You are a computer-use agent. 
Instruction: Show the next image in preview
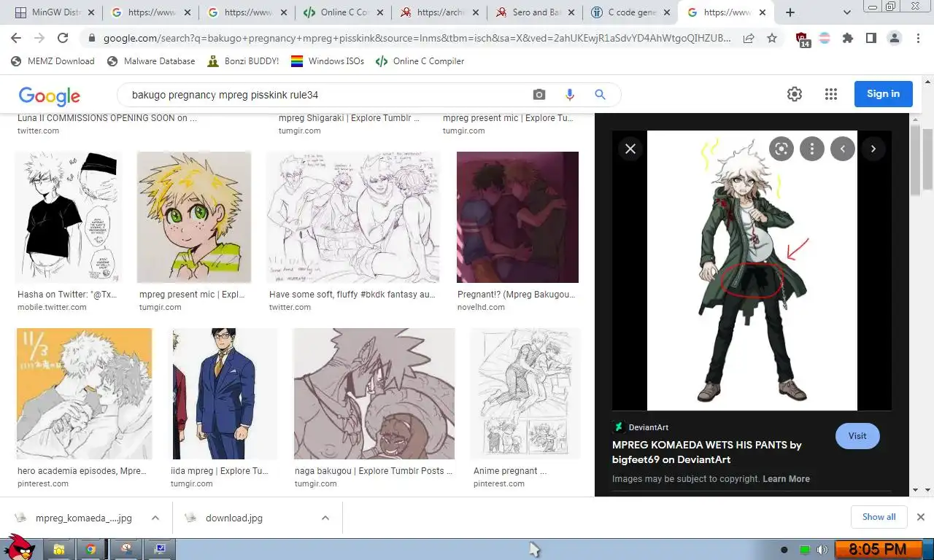(873, 149)
